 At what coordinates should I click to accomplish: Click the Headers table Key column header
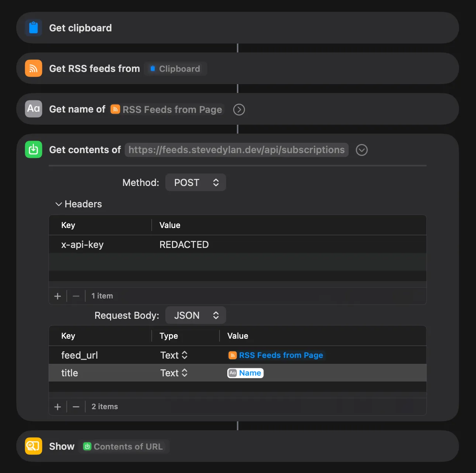(68, 225)
